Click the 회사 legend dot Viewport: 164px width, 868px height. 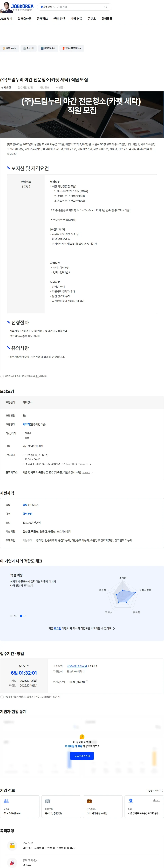click(11, 616)
